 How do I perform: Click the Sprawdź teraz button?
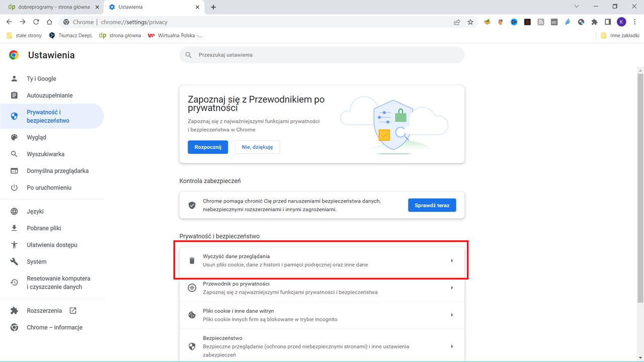(432, 205)
